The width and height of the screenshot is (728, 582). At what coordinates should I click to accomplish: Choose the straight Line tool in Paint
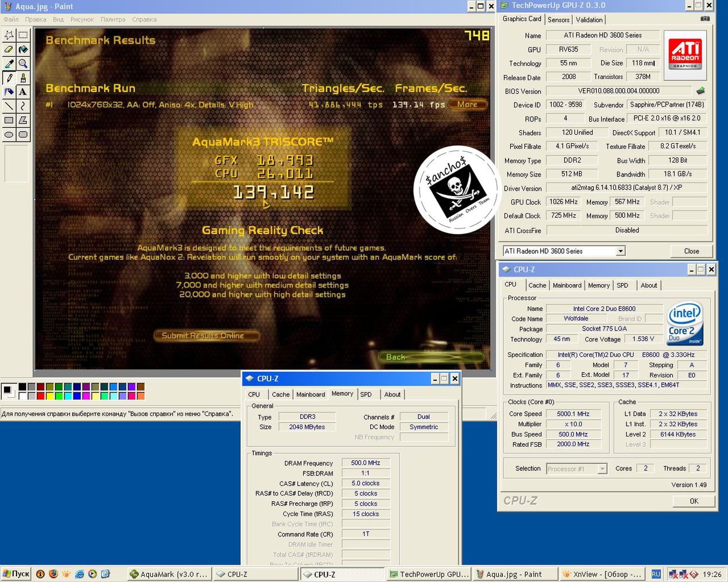point(9,106)
